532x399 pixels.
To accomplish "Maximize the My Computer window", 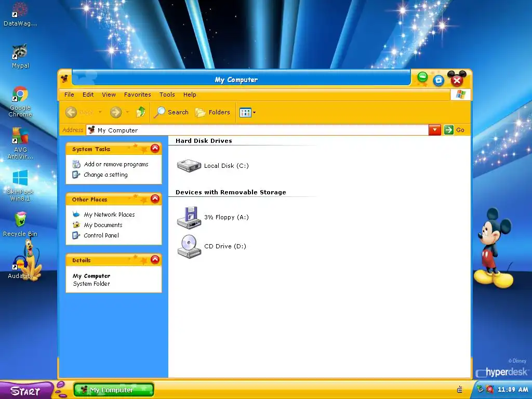I will pos(438,81).
